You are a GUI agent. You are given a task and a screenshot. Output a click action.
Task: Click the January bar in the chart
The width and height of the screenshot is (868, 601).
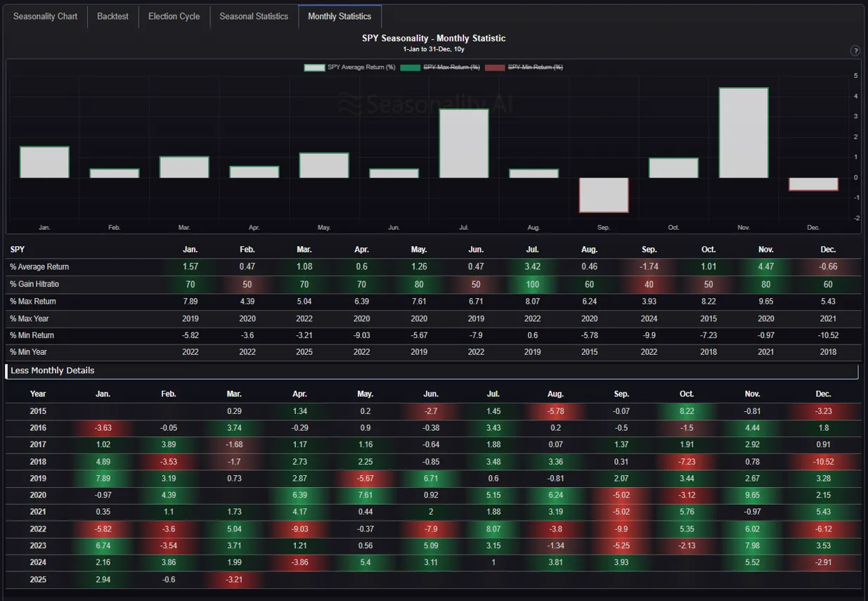coord(44,162)
